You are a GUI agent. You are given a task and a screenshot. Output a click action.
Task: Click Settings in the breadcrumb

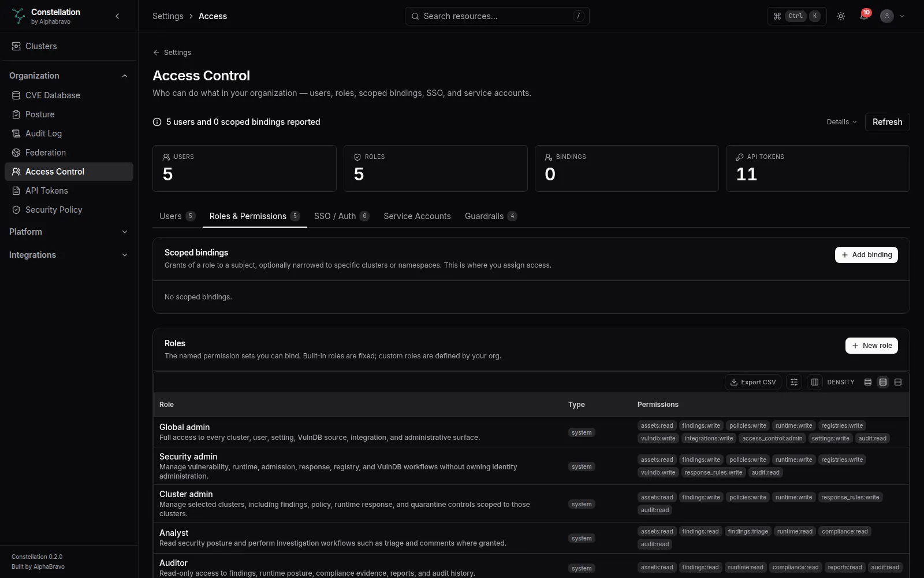(167, 16)
